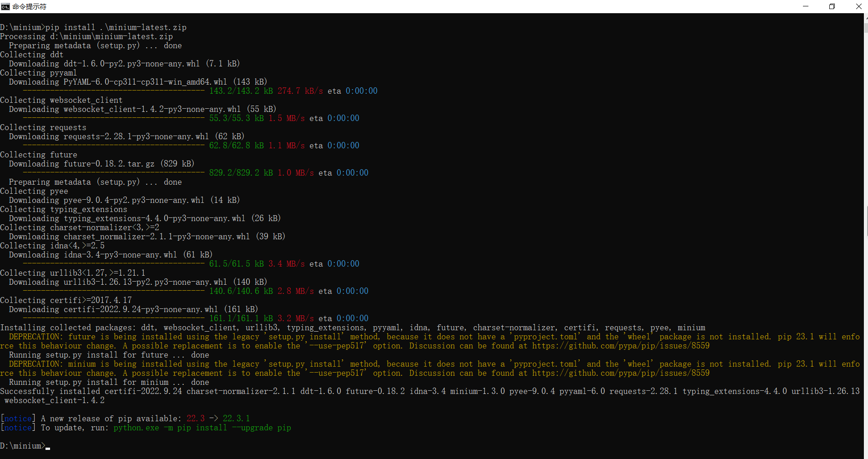Select the 'Collecting urllib3<1.27,>=1.21.1' line

pos(73,273)
